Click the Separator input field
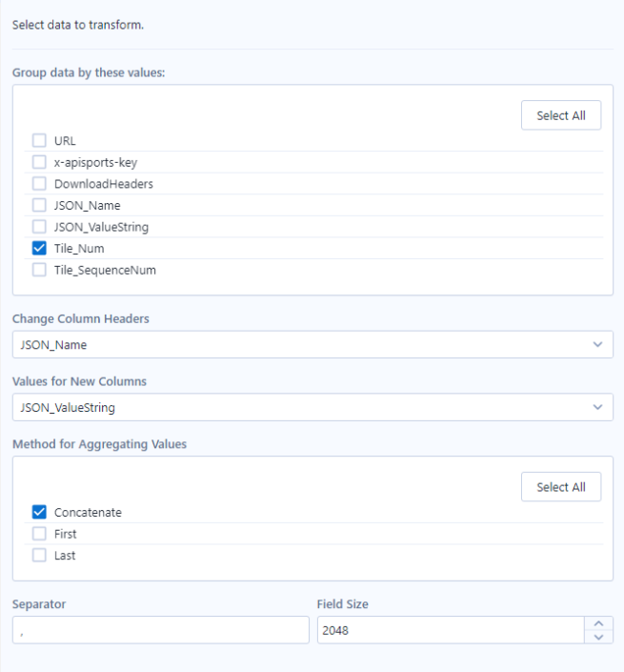 coord(160,630)
